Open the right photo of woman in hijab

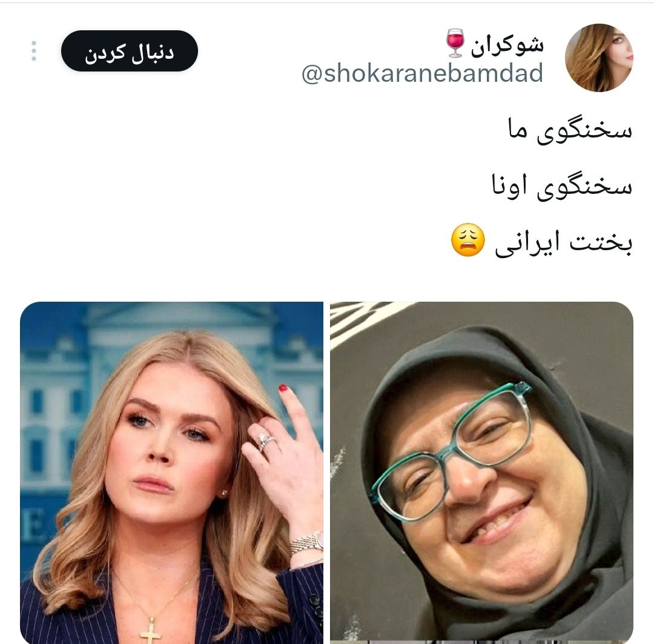[x=482, y=473]
